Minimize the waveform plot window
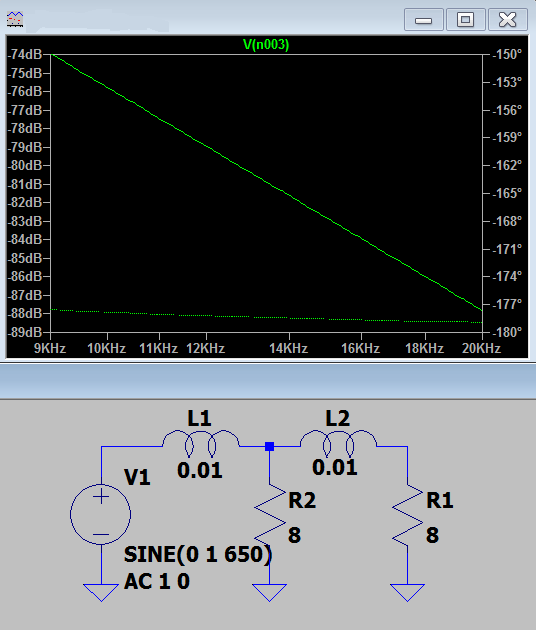The image size is (536, 630). [x=423, y=19]
